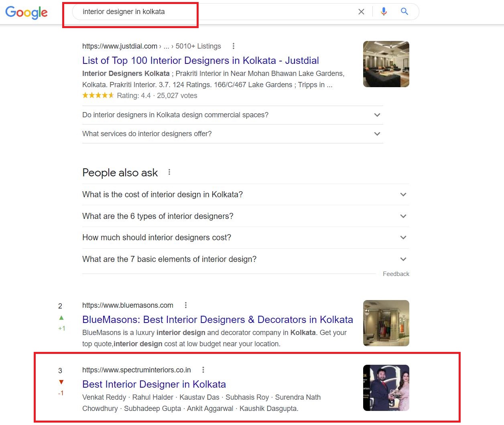Expand 'Do interior designers in Kolkata design commercial spaces?'
Image resolution: width=504 pixels, height=425 pixels.
click(x=377, y=115)
